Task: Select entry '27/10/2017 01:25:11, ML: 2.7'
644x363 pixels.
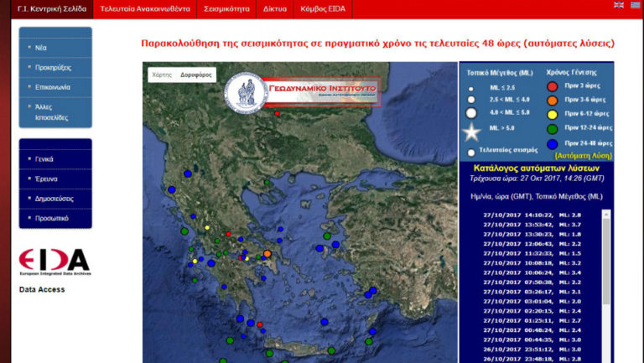Action: coord(532,321)
